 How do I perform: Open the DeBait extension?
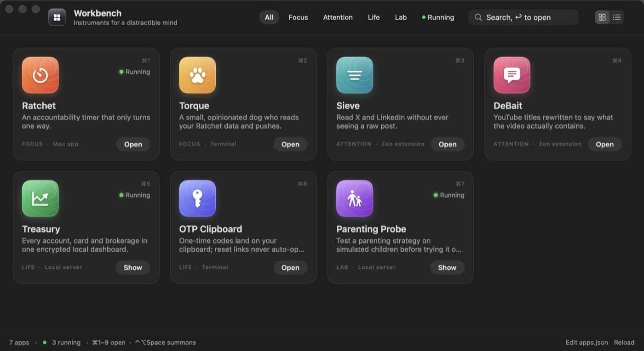[604, 144]
